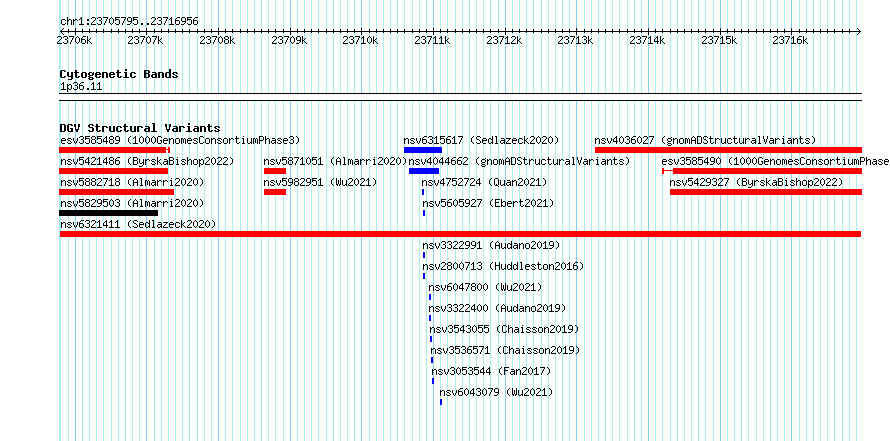Select the nsv6047800 (Wu2021) label

click(x=485, y=287)
